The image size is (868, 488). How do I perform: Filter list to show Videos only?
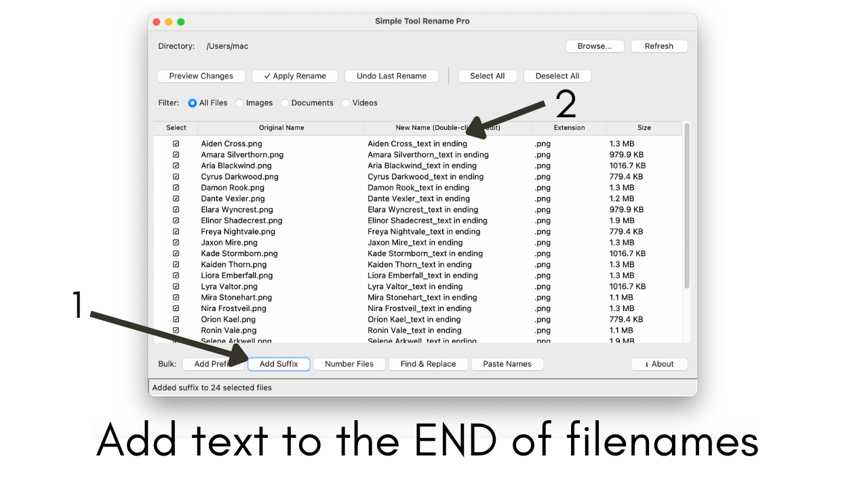tap(346, 103)
